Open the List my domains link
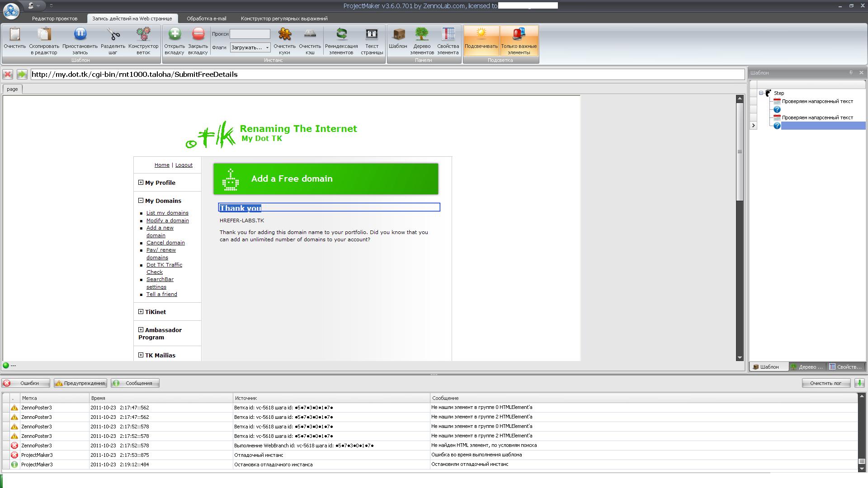Viewport: 868px width, 488px height. [x=167, y=213]
